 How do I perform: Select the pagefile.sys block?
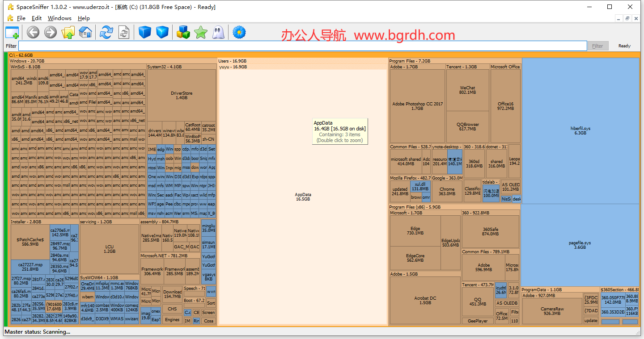(x=580, y=245)
